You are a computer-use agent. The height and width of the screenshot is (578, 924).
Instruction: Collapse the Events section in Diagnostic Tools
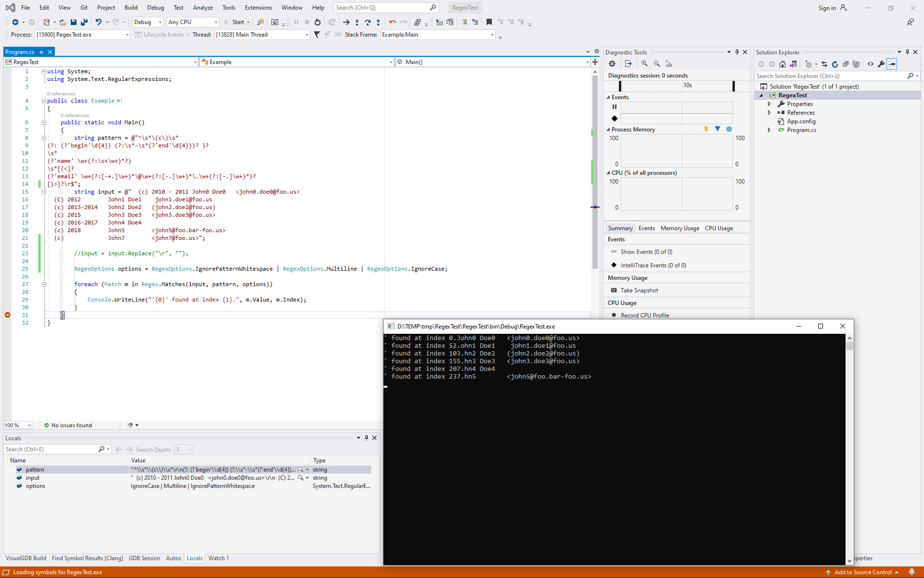pos(608,97)
